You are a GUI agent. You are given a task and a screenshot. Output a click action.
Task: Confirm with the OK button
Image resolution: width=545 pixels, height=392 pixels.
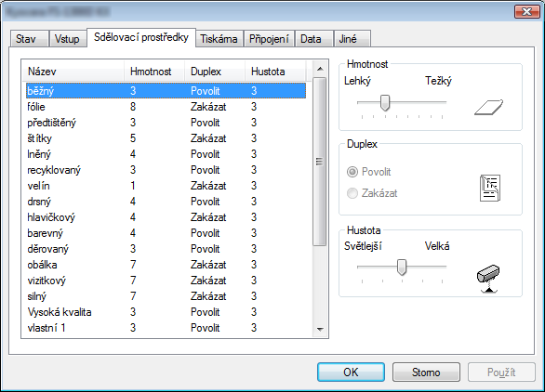pos(351,372)
